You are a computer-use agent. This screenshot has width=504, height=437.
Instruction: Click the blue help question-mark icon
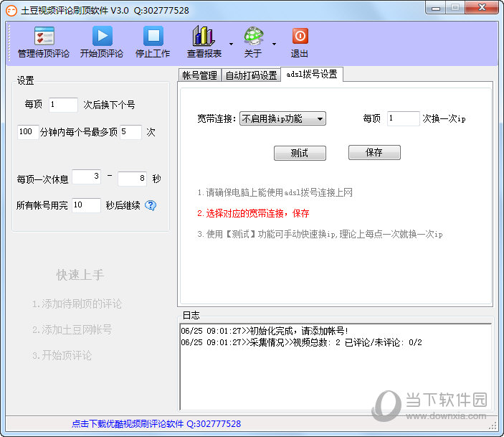click(151, 205)
